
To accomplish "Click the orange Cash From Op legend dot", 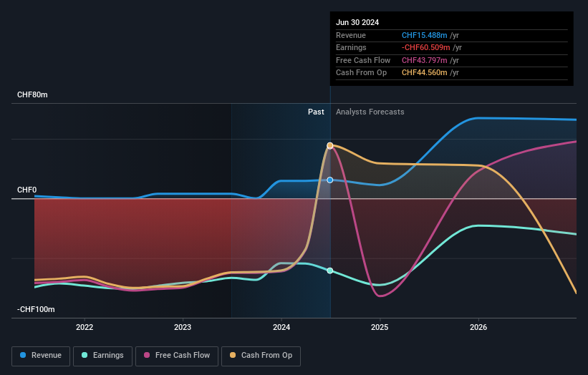I will click(x=233, y=355).
